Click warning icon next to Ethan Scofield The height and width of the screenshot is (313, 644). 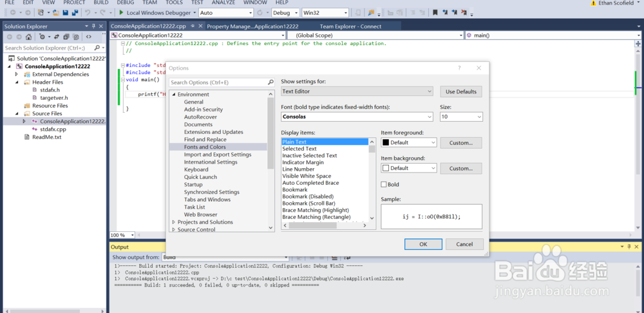593,3
